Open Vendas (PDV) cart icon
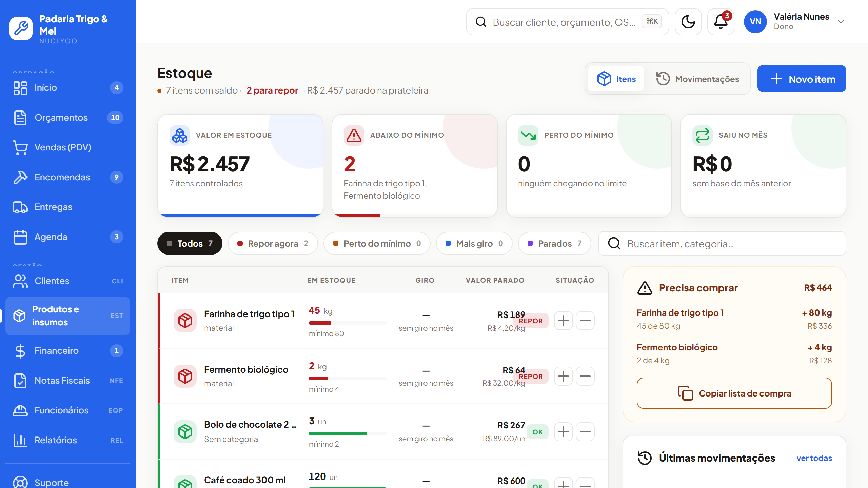Image resolution: width=868 pixels, height=488 pixels. (20, 147)
